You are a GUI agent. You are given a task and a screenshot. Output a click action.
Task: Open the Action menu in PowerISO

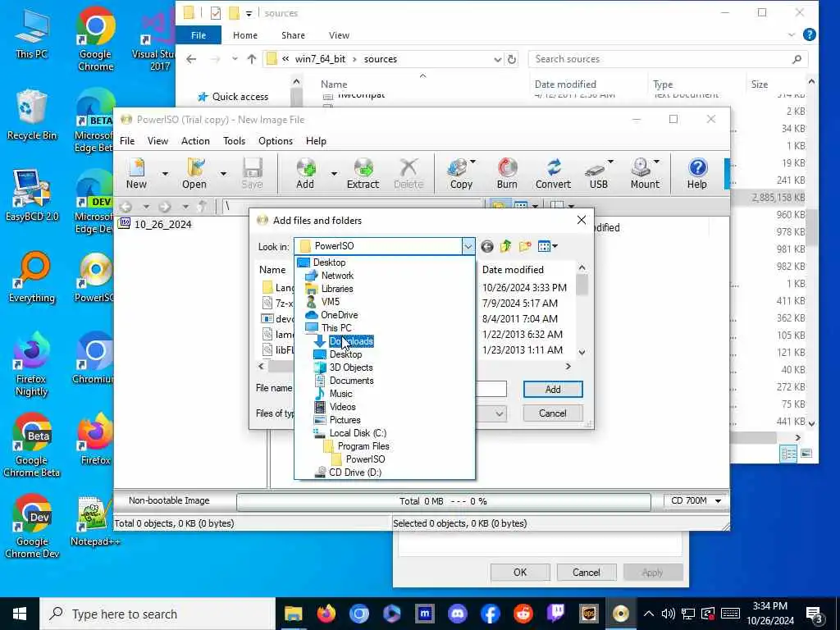click(x=195, y=141)
